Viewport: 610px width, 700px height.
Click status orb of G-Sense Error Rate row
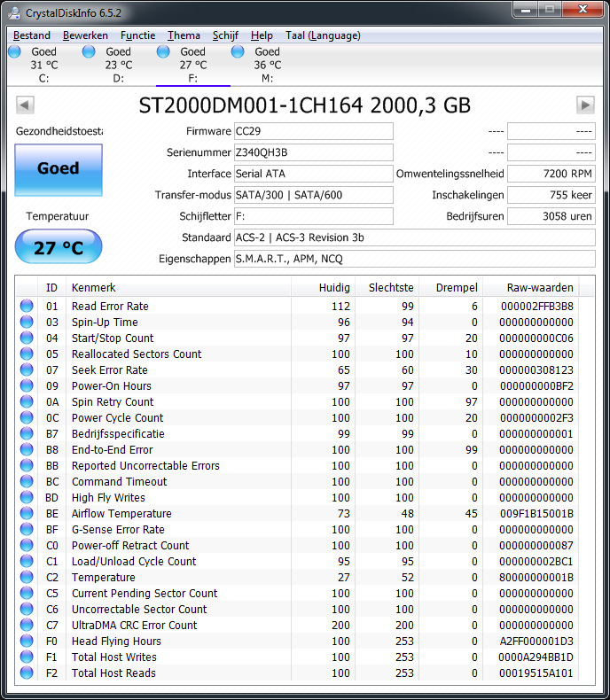point(27,530)
